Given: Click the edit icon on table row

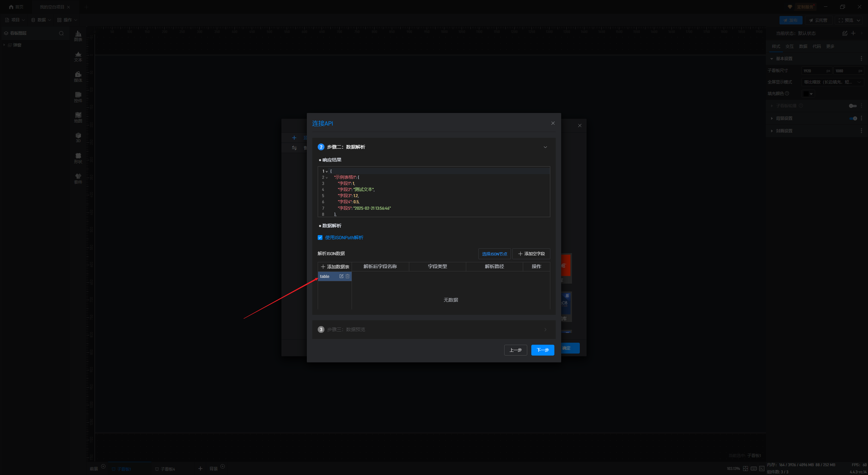Looking at the screenshot, I should coord(341,276).
